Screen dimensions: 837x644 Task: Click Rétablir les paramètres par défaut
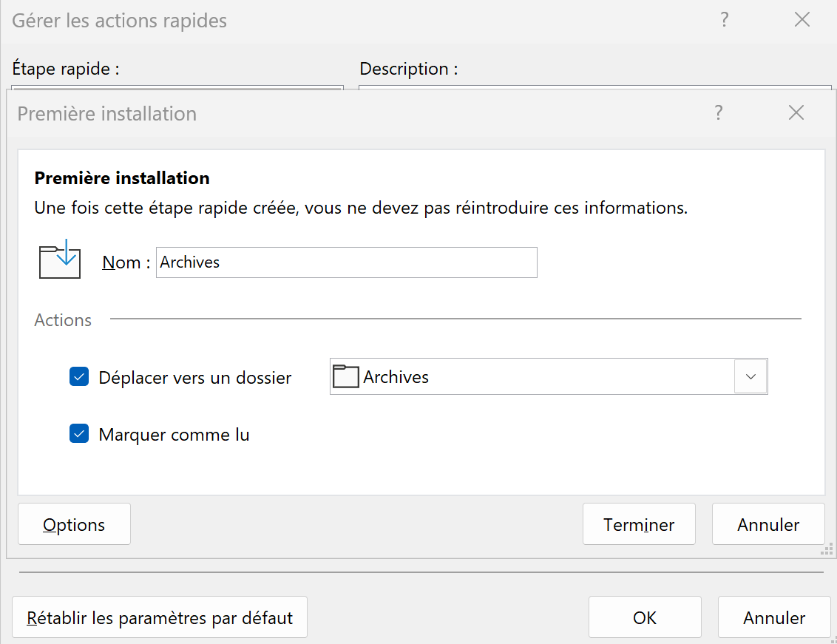(x=160, y=617)
